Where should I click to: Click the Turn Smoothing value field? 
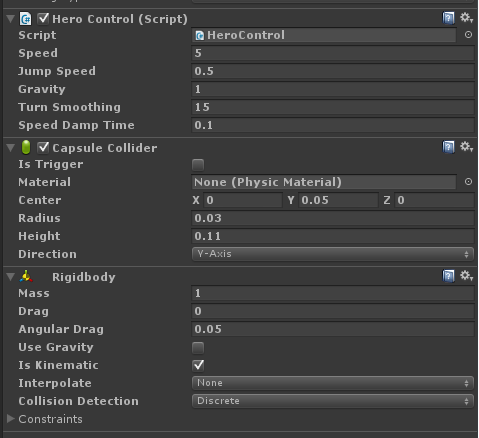(333, 107)
